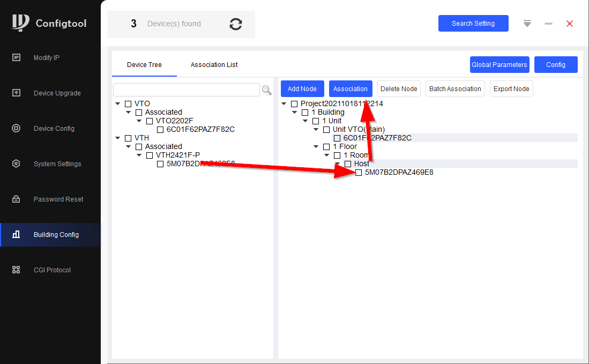The height and width of the screenshot is (364, 589).
Task: Select the Building Config chart icon
Action: pos(16,234)
